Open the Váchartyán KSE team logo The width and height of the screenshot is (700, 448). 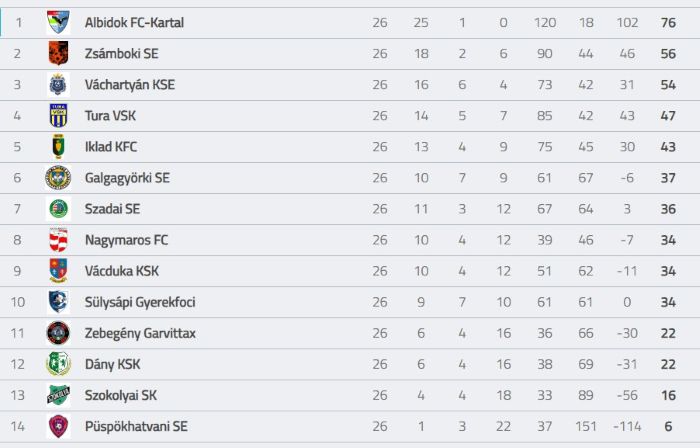tap(58, 85)
